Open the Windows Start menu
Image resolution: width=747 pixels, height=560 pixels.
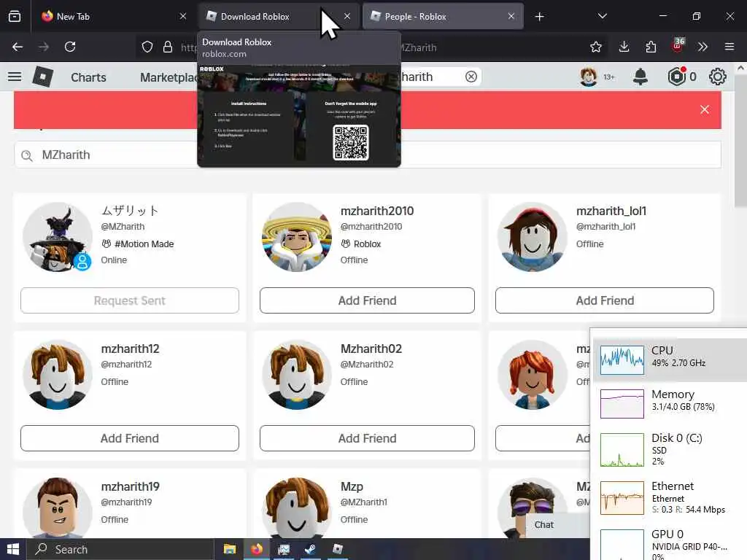click(13, 549)
